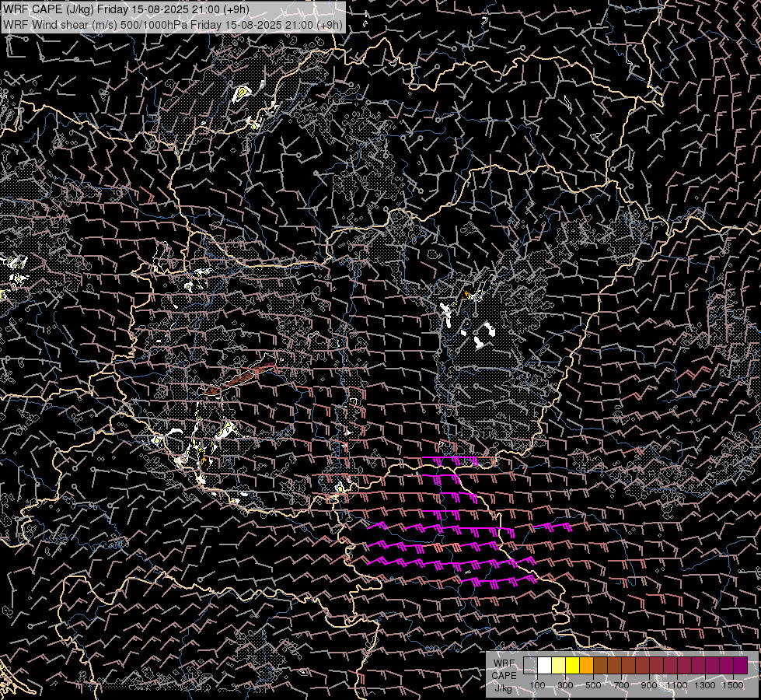Click the WRF CAPE title line
Image resolution: width=761 pixels, height=700 pixels.
click(x=126, y=9)
